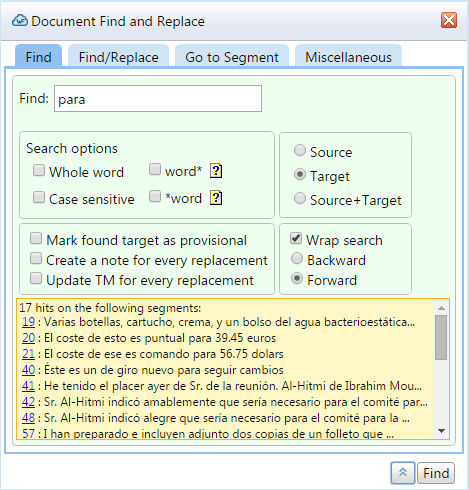
Task: Click the results scroll up arrow
Action: coord(441,308)
